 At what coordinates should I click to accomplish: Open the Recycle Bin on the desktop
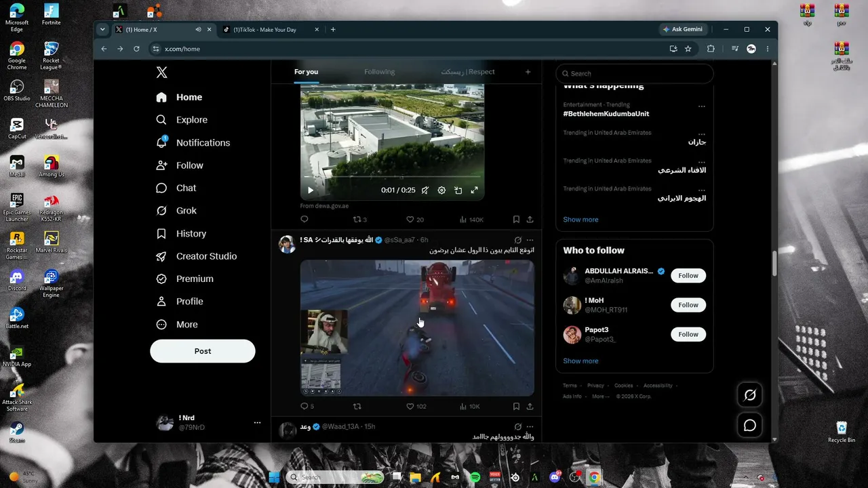842,432
